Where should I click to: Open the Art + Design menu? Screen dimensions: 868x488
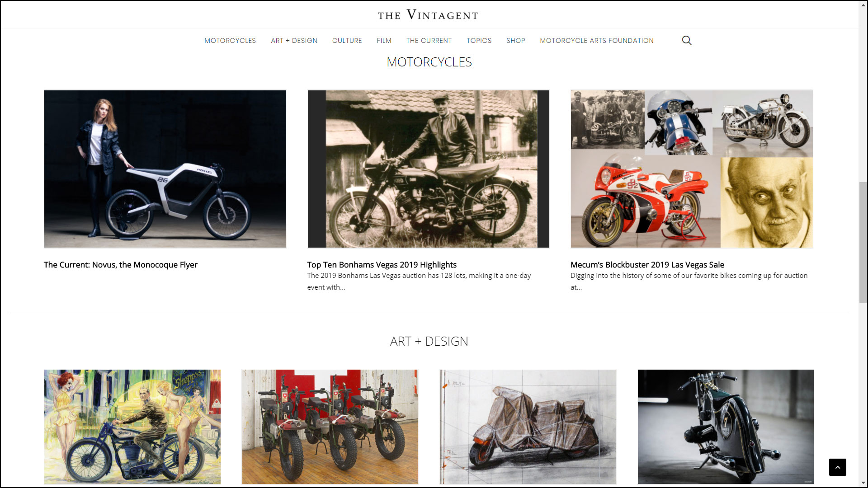tap(294, 41)
